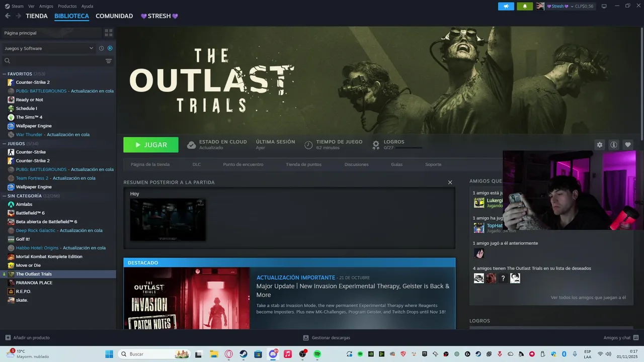The height and width of the screenshot is (362, 644).
Task: Open the STRESH profile tab
Action: pyautogui.click(x=159, y=16)
